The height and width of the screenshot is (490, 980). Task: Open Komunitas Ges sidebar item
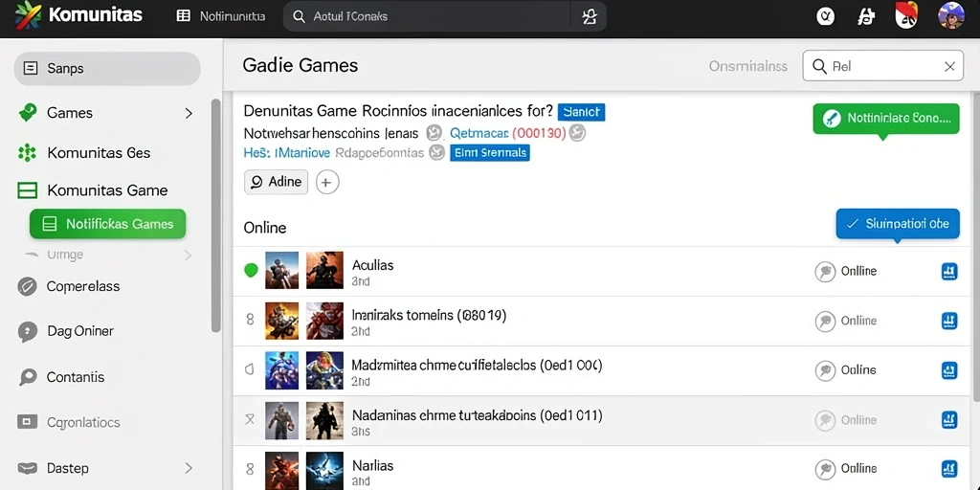pyautogui.click(x=99, y=153)
